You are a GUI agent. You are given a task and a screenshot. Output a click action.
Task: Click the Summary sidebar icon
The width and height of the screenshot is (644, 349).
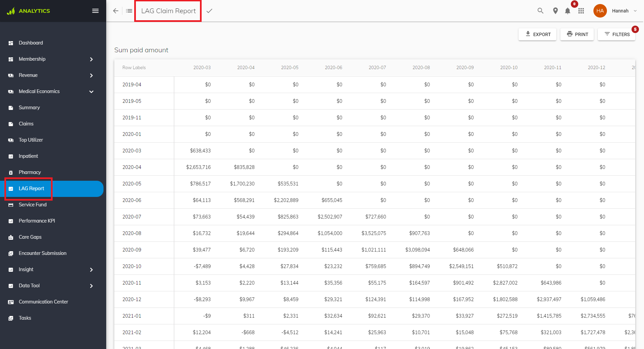(11, 108)
